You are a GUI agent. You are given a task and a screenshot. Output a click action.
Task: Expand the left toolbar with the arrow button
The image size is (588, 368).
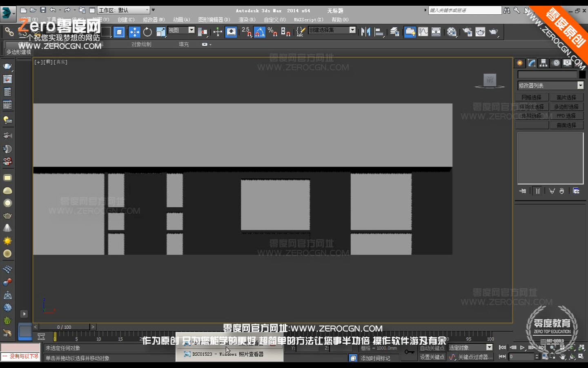pyautogui.click(x=24, y=314)
